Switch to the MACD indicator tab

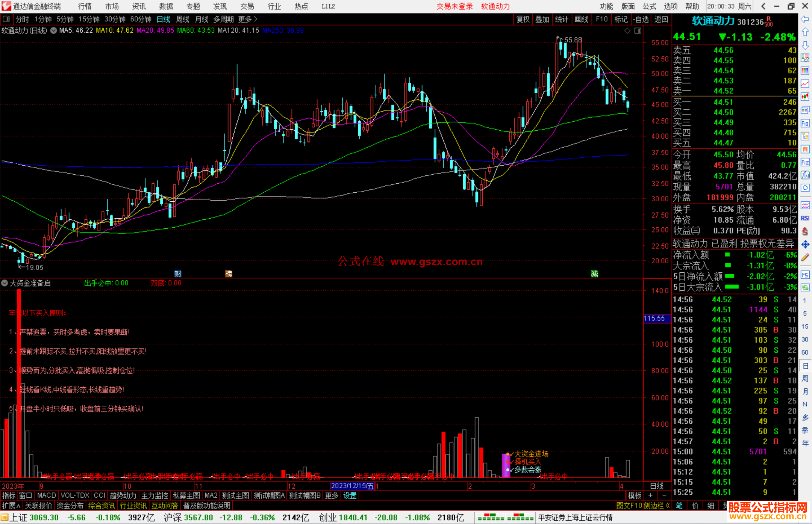point(46,495)
